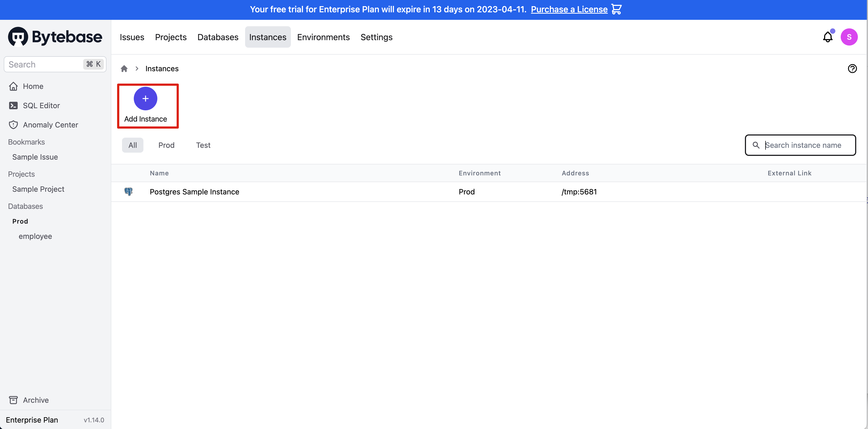Click the PostgreSQL elephant icon
Viewport: 868px width, 429px height.
[128, 191]
